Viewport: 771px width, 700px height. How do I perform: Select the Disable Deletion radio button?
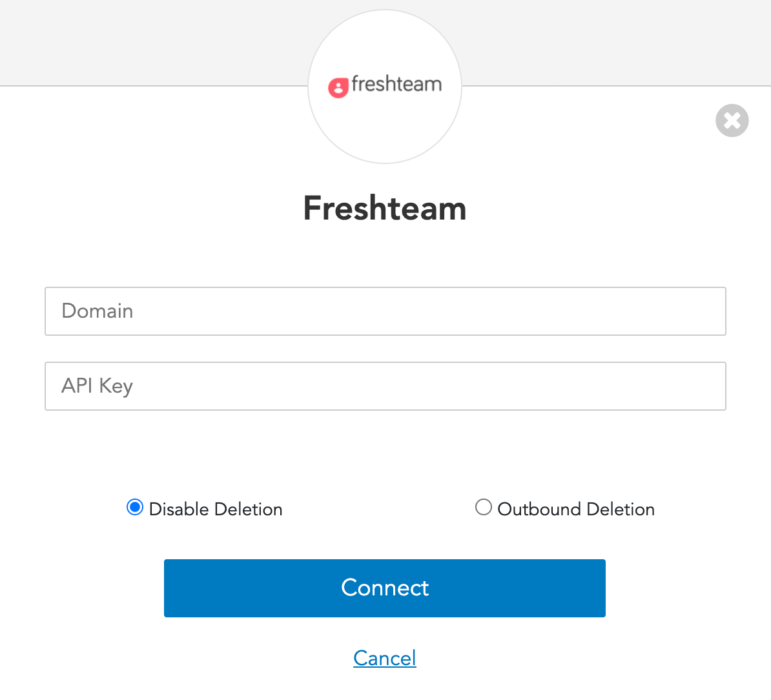pyautogui.click(x=135, y=508)
